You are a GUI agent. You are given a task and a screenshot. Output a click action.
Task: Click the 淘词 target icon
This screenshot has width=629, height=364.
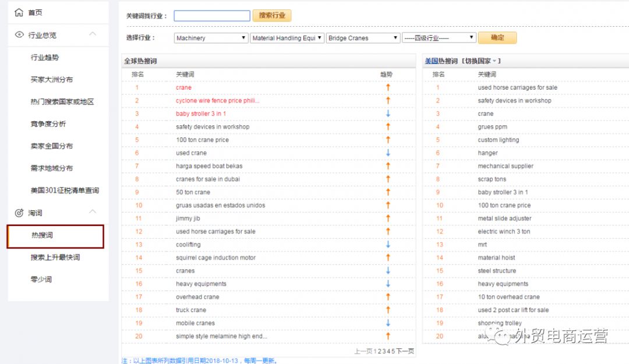click(19, 213)
